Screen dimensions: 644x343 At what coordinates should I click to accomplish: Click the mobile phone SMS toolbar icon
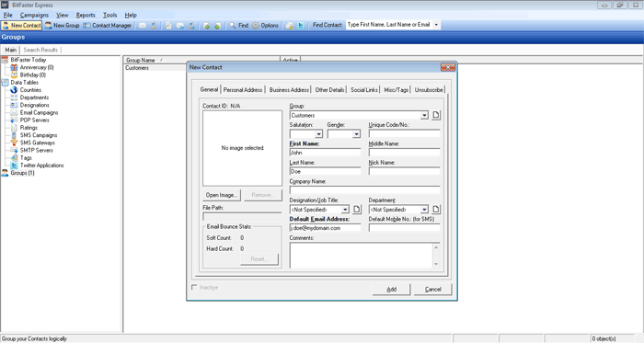click(154, 26)
